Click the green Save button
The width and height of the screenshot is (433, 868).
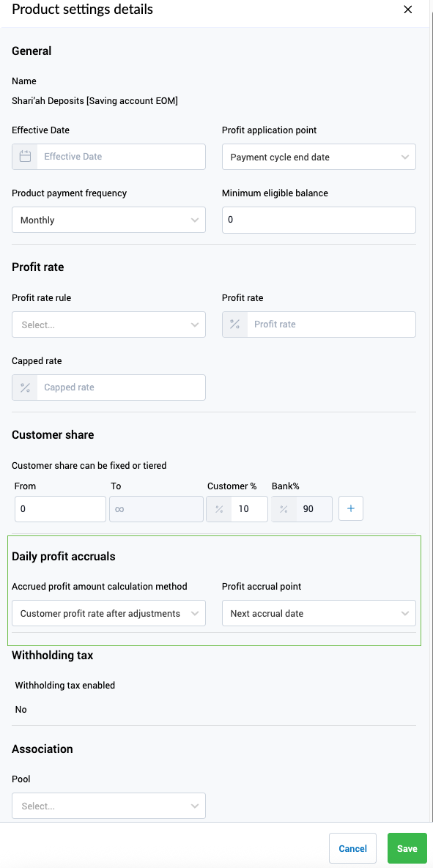pyautogui.click(x=407, y=848)
